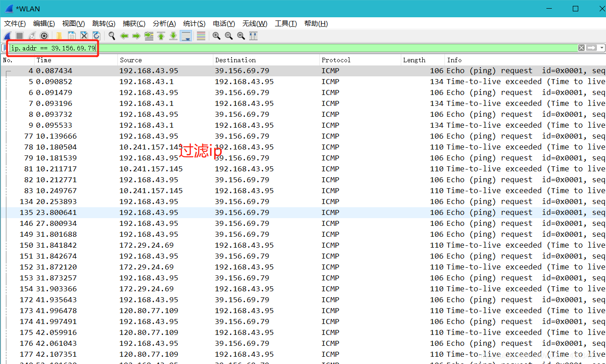This screenshot has height=364, width=606.
Task: Save this capture file
Action: [x=72, y=36]
